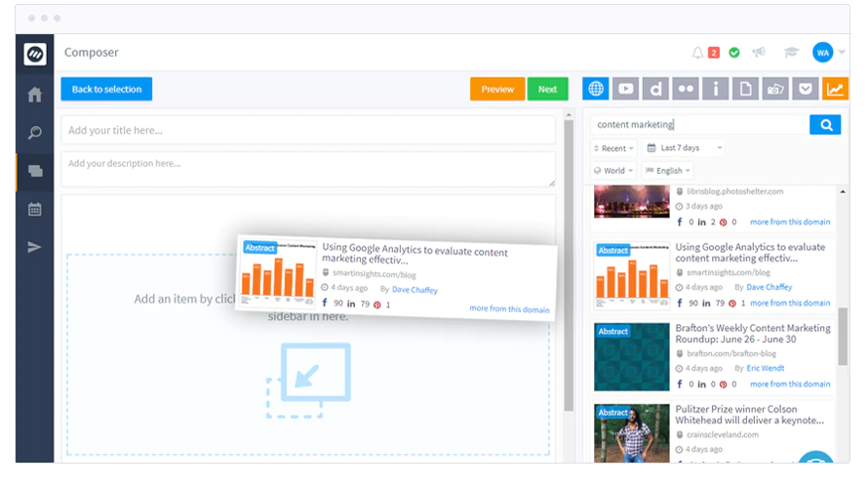Expand the English language dropdown
This screenshot has width=868, height=488.
(668, 171)
